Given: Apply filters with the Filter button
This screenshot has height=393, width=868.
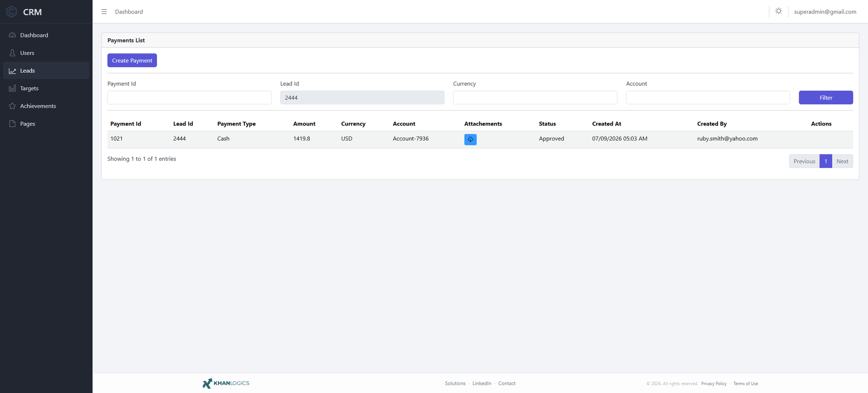Looking at the screenshot, I should coord(826,98).
